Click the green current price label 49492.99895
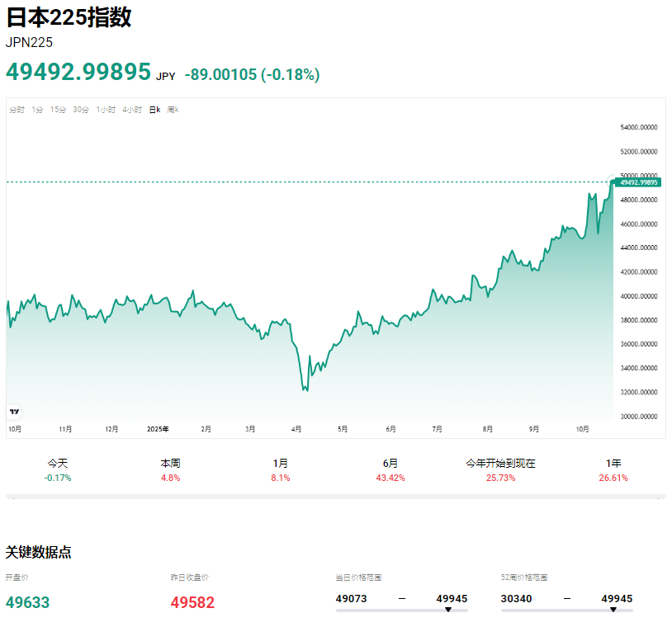Image resolution: width=672 pixels, height=627 pixels. [637, 182]
